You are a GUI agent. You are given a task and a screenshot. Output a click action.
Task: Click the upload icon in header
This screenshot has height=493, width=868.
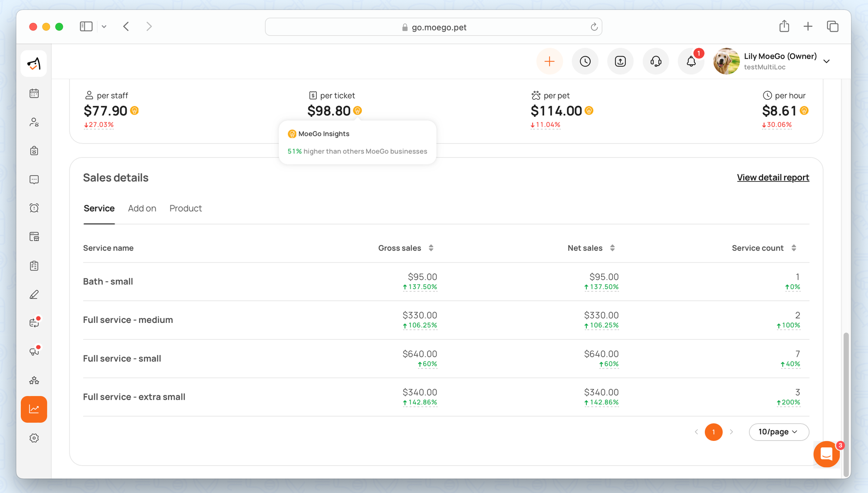coord(621,62)
